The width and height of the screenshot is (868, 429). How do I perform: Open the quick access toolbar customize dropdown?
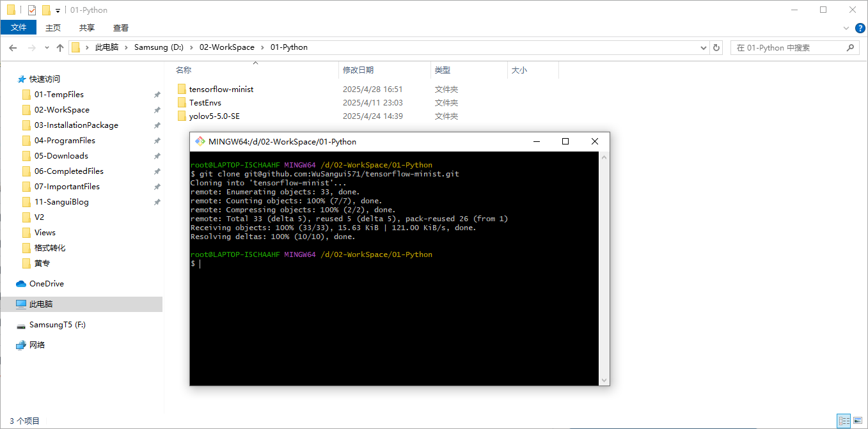point(58,11)
